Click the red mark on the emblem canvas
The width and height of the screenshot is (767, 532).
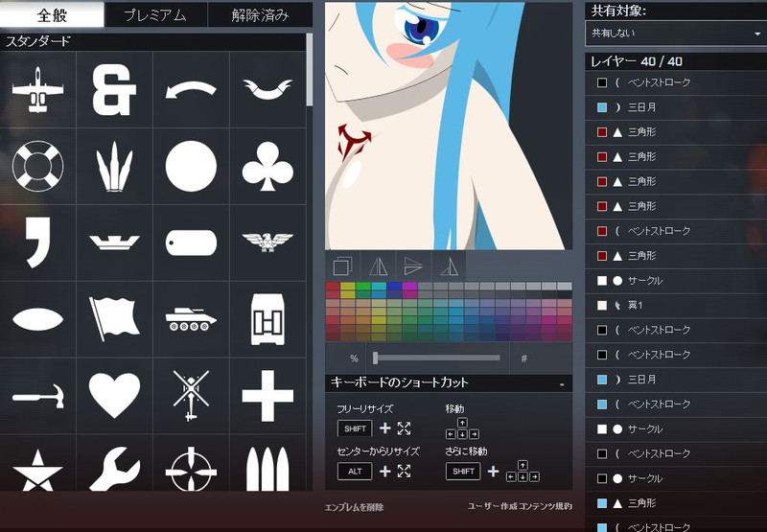coord(354,140)
